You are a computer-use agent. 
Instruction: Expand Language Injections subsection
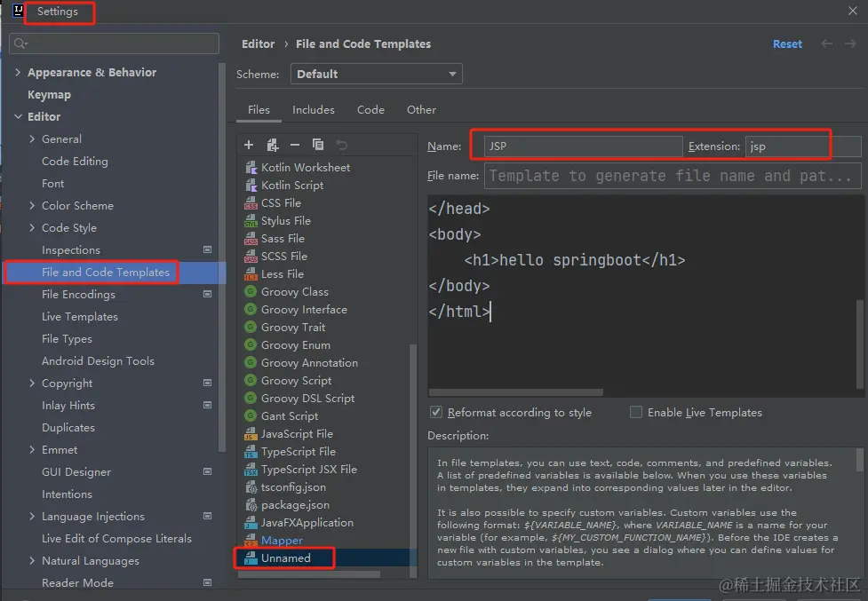(32, 517)
